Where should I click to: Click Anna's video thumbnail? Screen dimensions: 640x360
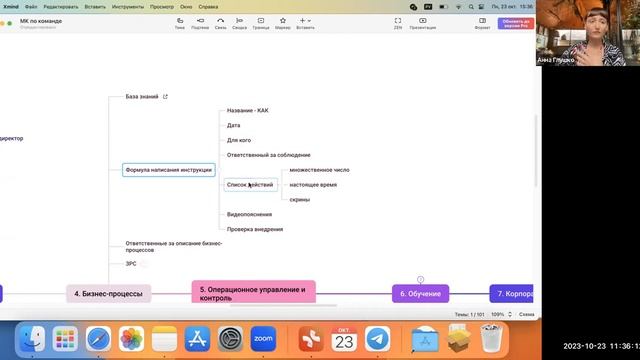588,33
